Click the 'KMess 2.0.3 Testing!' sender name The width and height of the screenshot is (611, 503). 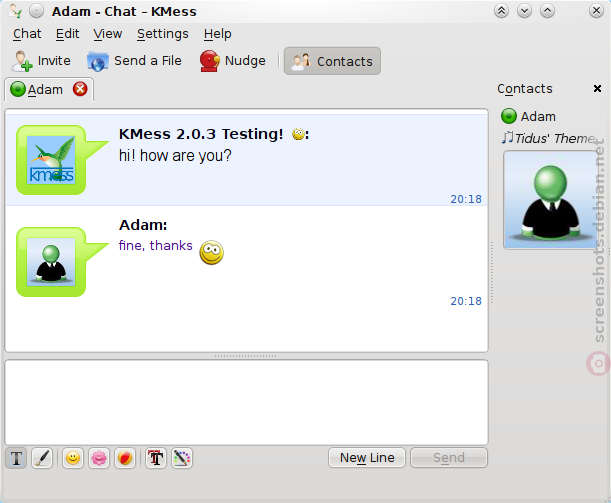[201, 134]
